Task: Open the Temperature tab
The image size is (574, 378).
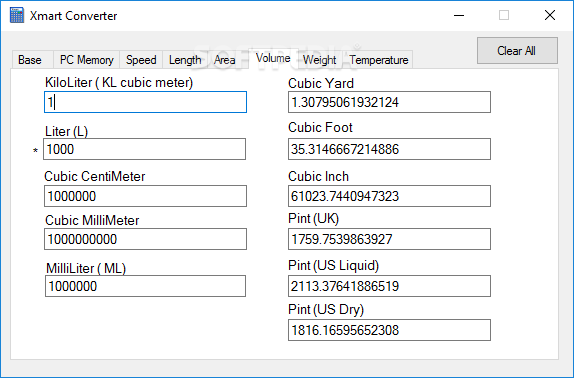Action: [x=379, y=60]
